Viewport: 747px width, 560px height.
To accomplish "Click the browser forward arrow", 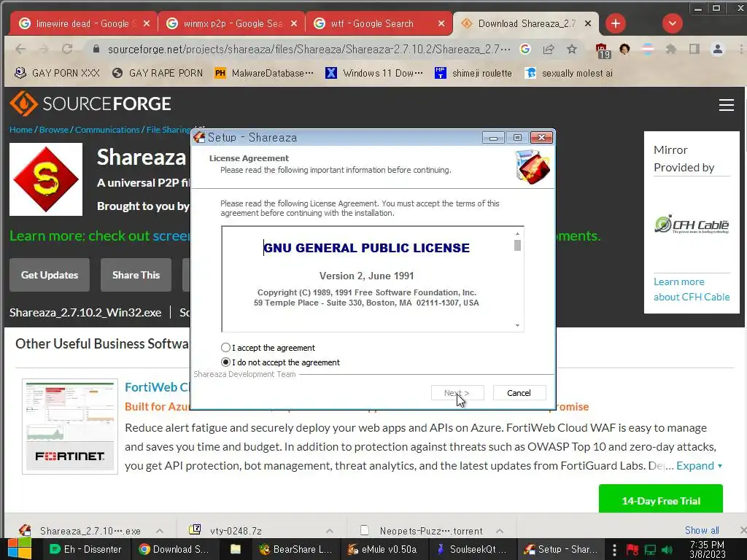I will tap(44, 49).
